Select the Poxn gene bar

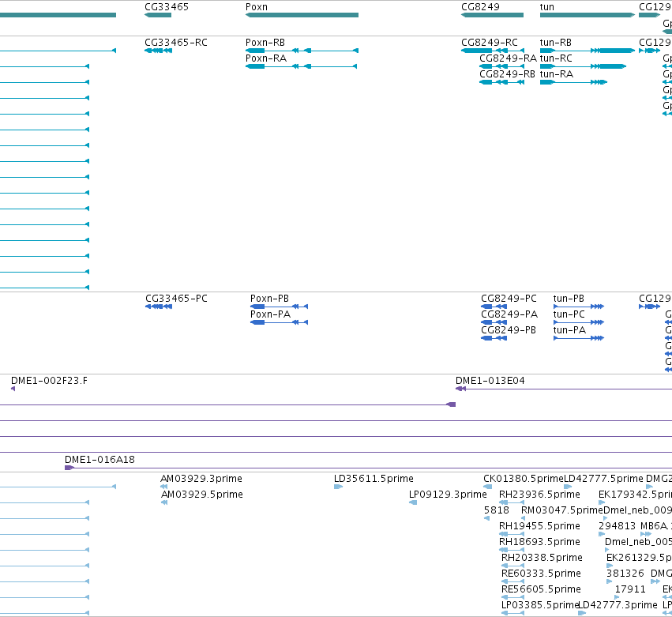[302, 15]
